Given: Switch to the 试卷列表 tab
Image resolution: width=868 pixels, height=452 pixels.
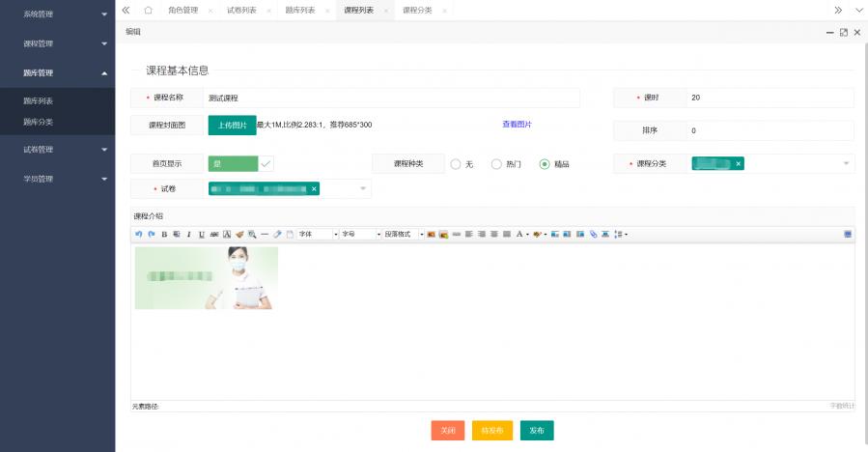Looking at the screenshot, I should pyautogui.click(x=241, y=10).
